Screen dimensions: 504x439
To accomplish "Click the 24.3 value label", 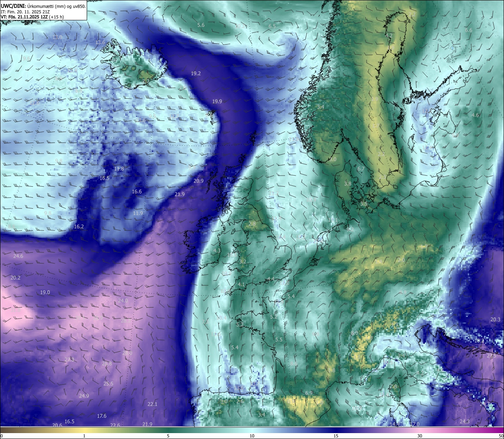I will pyautogui.click(x=465, y=422).
